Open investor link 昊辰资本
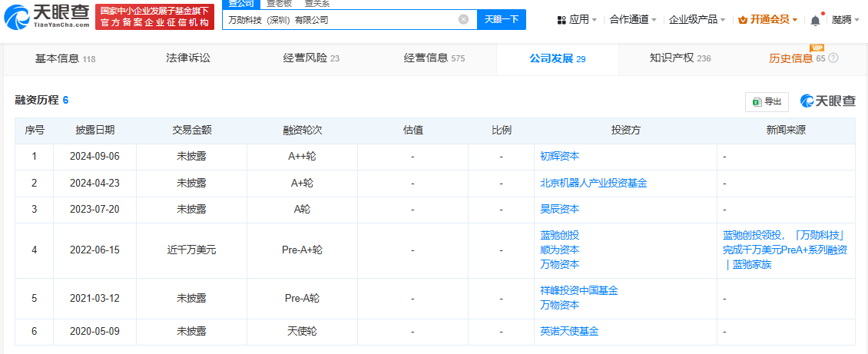 coord(560,209)
